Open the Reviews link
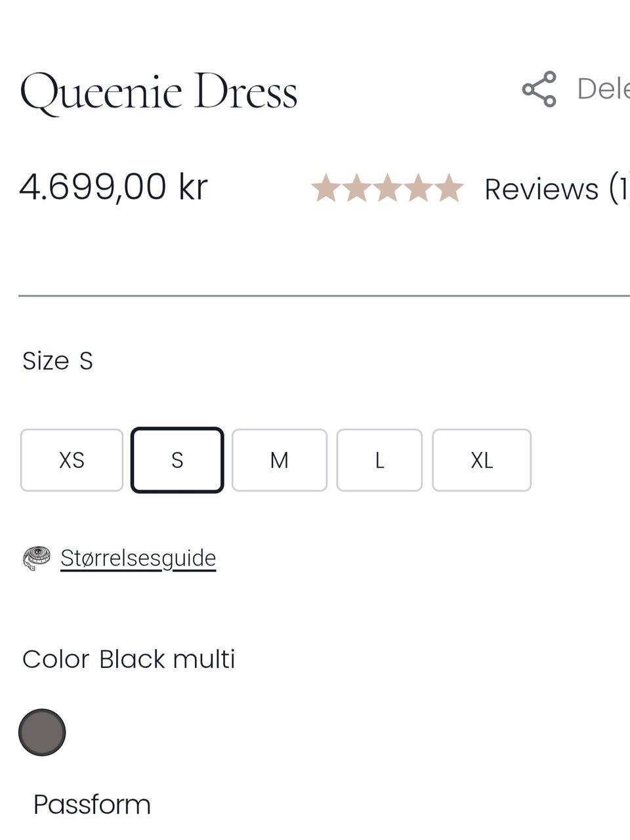The image size is (630, 840). tap(556, 189)
